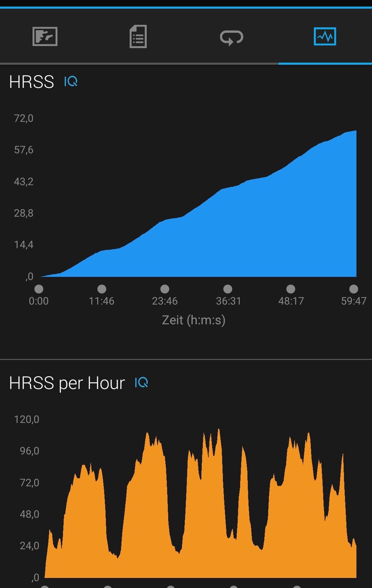Tap the IQ icon beside HRSS title
This screenshot has height=588, width=372.
click(71, 82)
